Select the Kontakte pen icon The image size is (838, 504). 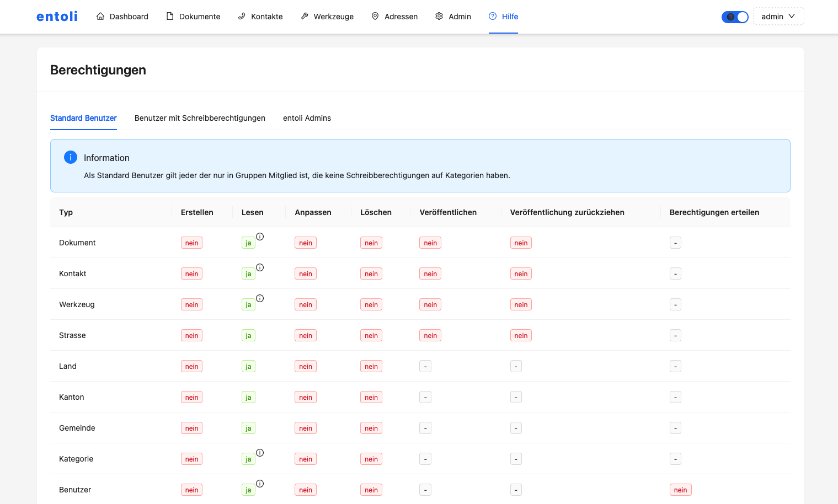[x=241, y=17]
